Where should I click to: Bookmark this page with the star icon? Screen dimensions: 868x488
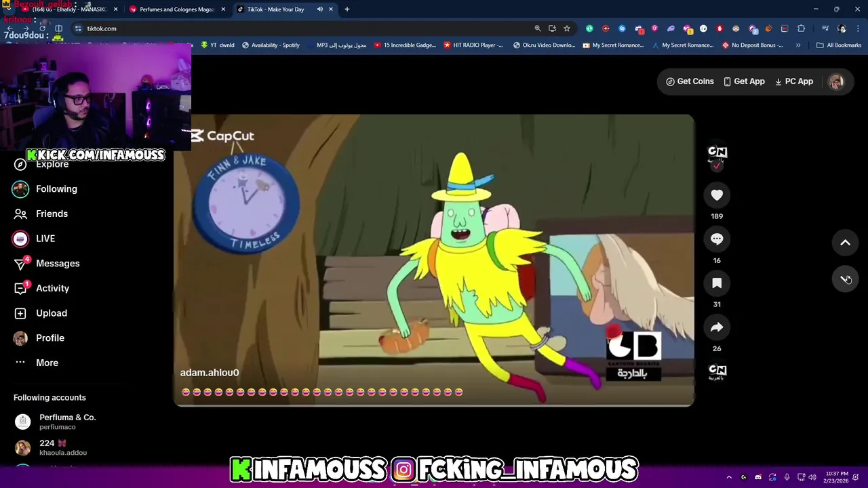(x=567, y=28)
